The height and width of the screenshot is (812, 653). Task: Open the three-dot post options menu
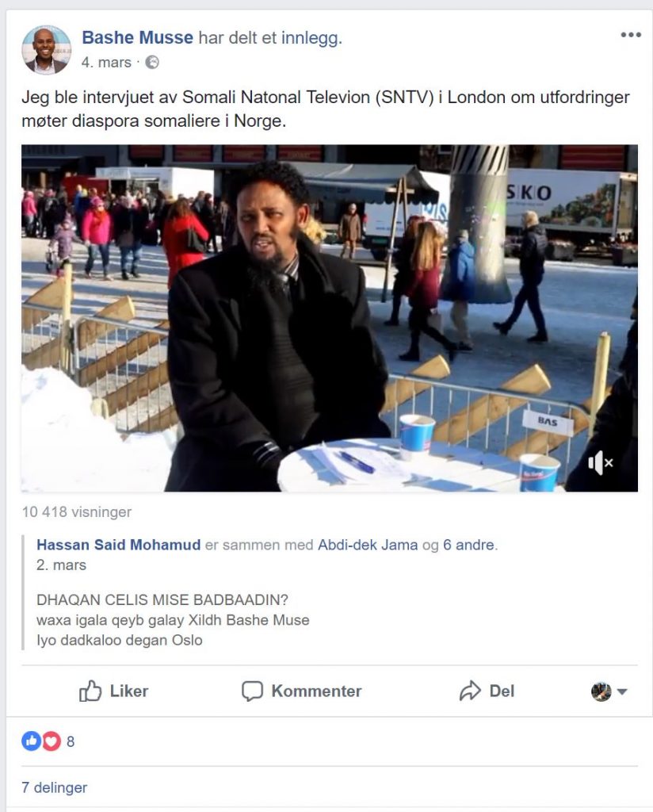[x=631, y=35]
